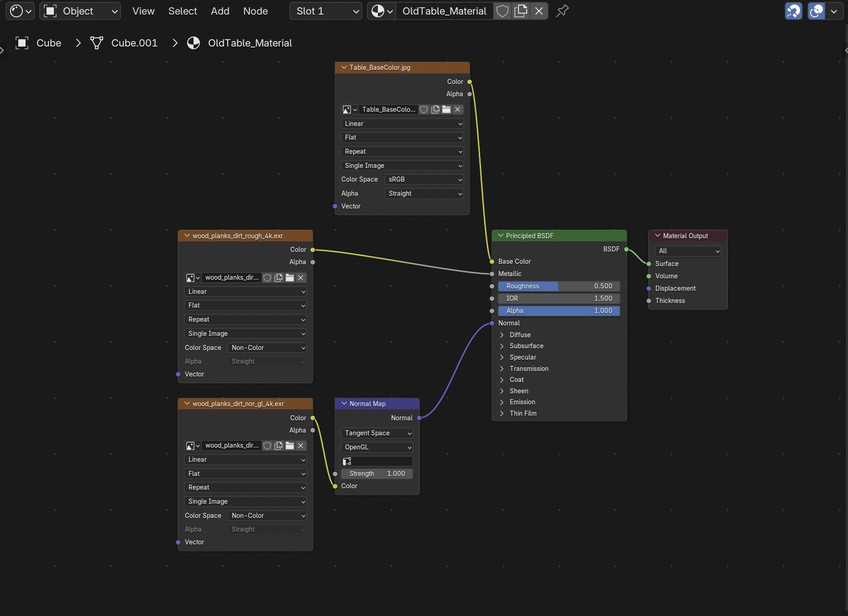Unlink OldTable_Material with the X icon
Screen dimensions: 848x616
[x=539, y=11]
